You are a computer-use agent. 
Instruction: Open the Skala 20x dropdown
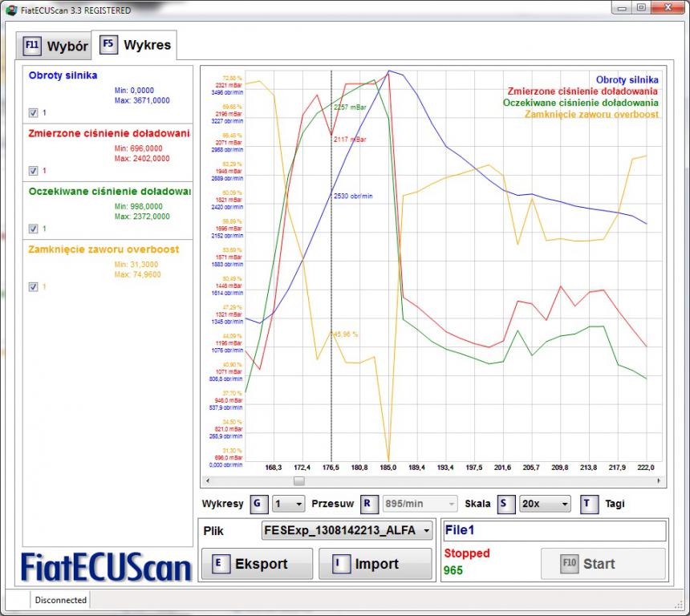(x=545, y=504)
